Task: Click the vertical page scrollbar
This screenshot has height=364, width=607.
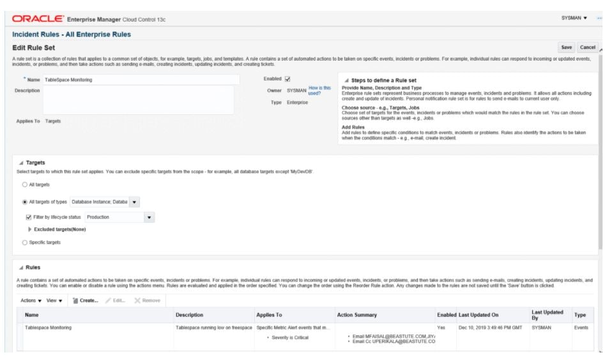Action: pyautogui.click(x=601, y=151)
